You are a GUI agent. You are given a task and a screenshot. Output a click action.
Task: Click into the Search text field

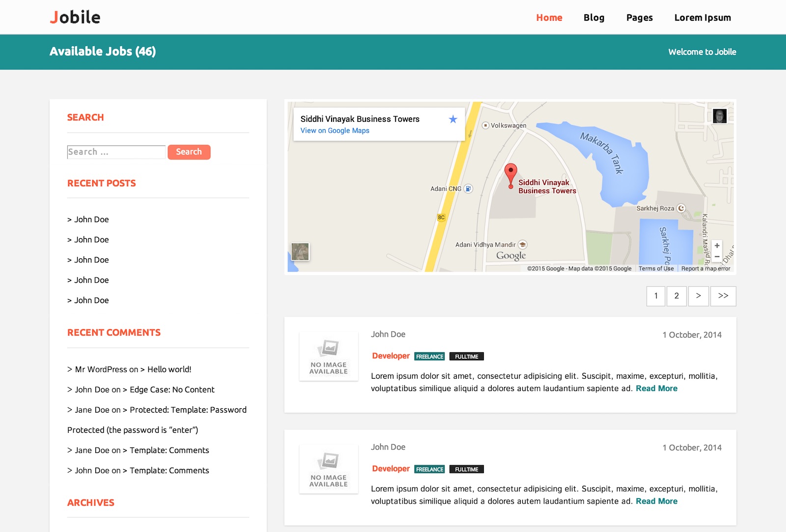click(116, 152)
